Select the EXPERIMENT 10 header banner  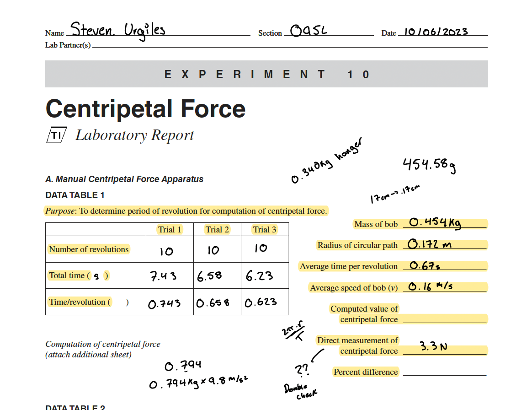[266, 74]
